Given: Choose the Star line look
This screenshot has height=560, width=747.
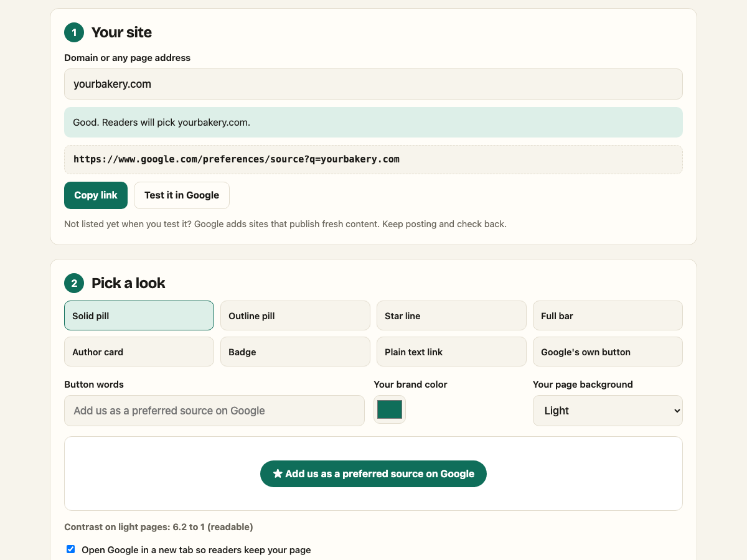Looking at the screenshot, I should (x=451, y=315).
